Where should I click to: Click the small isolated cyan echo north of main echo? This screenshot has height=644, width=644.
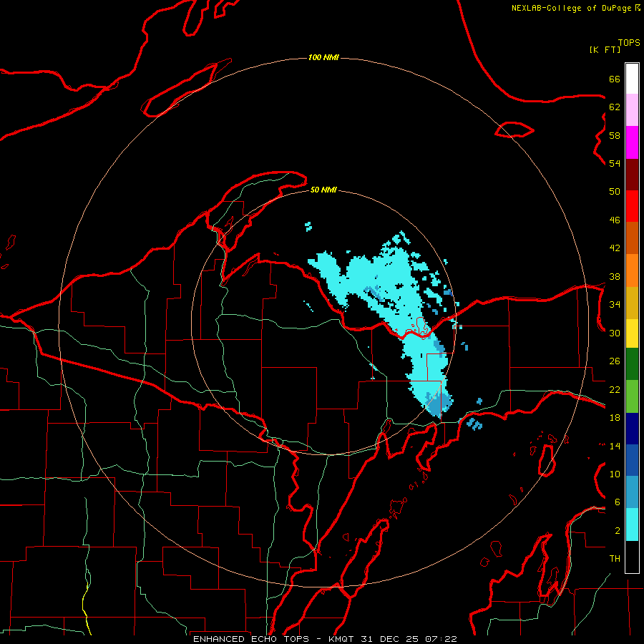(308, 226)
